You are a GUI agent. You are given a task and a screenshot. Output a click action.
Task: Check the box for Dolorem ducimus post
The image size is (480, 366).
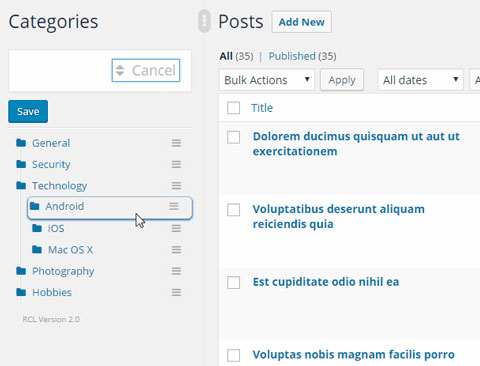point(233,137)
